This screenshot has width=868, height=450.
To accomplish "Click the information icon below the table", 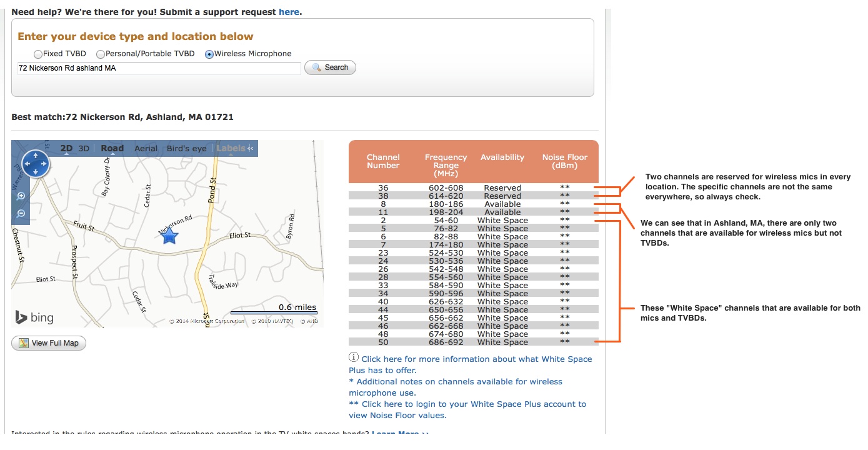I will pyautogui.click(x=354, y=357).
